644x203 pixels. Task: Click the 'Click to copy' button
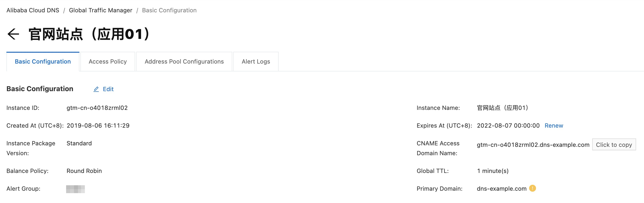[614, 145]
